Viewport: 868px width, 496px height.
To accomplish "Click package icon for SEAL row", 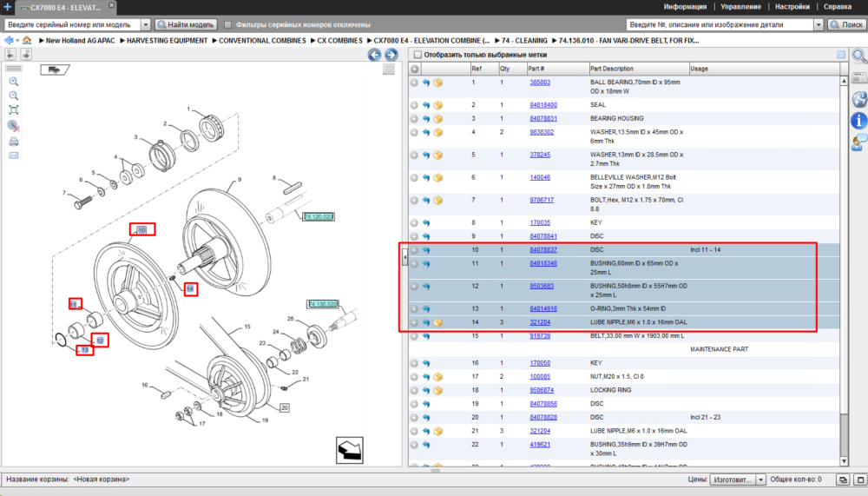I will 437,105.
